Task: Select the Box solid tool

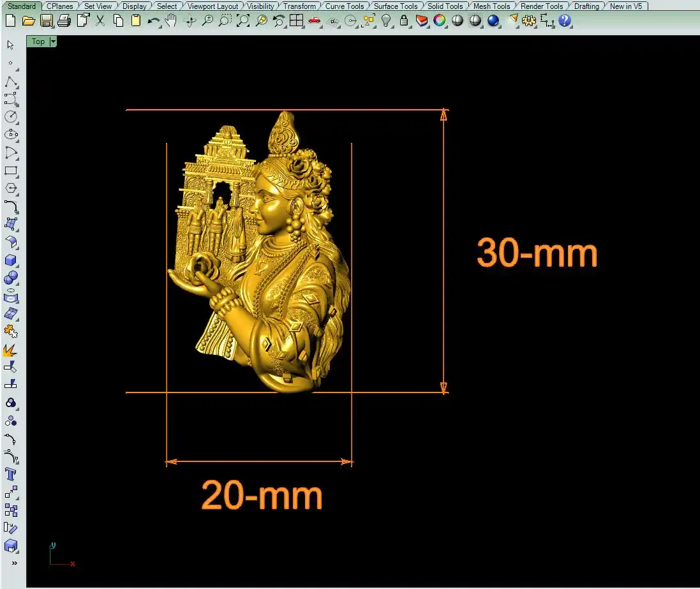Action: (x=11, y=260)
